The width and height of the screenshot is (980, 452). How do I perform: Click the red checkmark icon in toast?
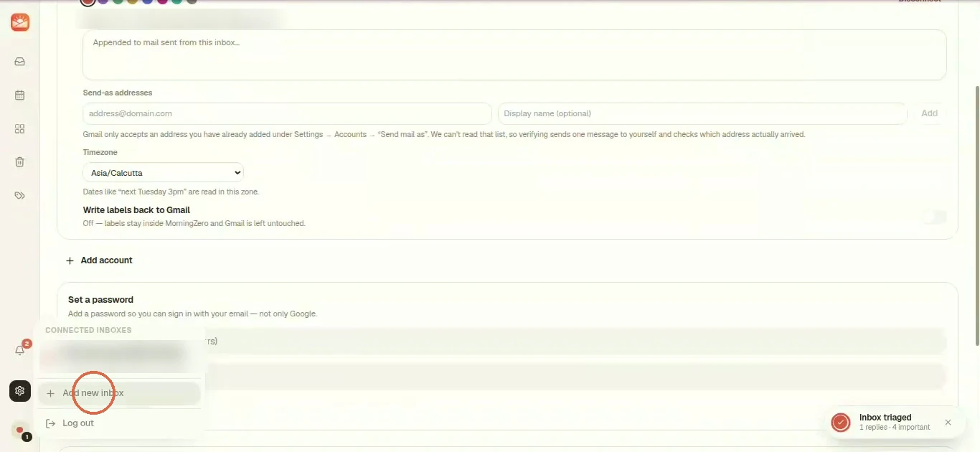coord(841,423)
